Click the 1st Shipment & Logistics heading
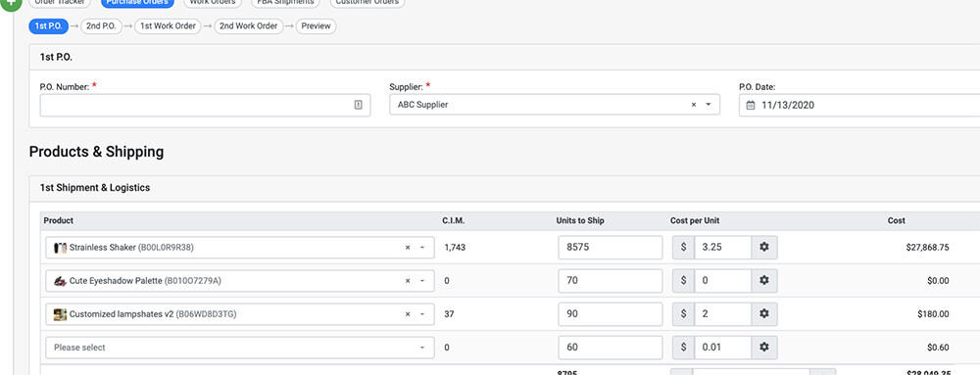The height and width of the screenshot is (375, 980). tap(95, 187)
